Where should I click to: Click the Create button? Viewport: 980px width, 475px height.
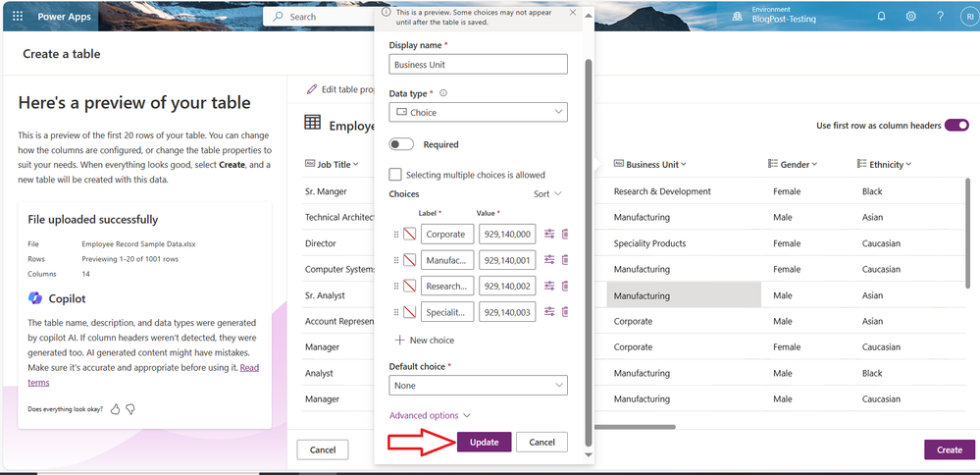(950, 449)
